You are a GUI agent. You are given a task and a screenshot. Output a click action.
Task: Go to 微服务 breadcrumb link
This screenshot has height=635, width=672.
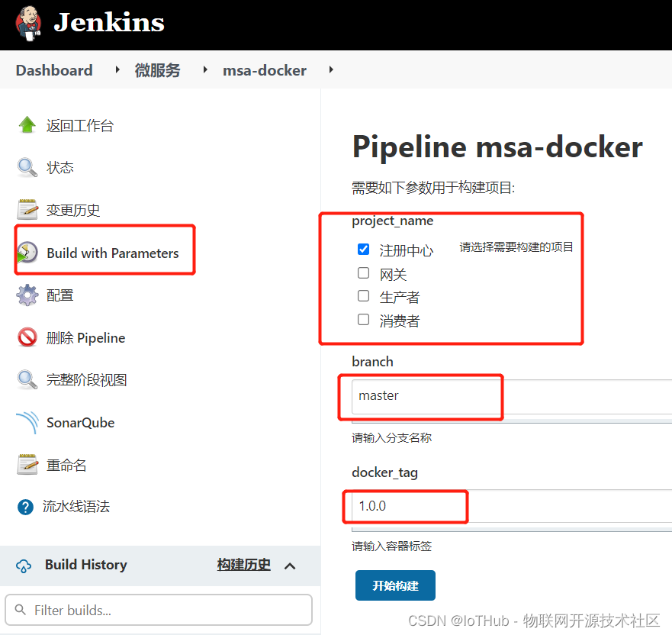tap(158, 70)
